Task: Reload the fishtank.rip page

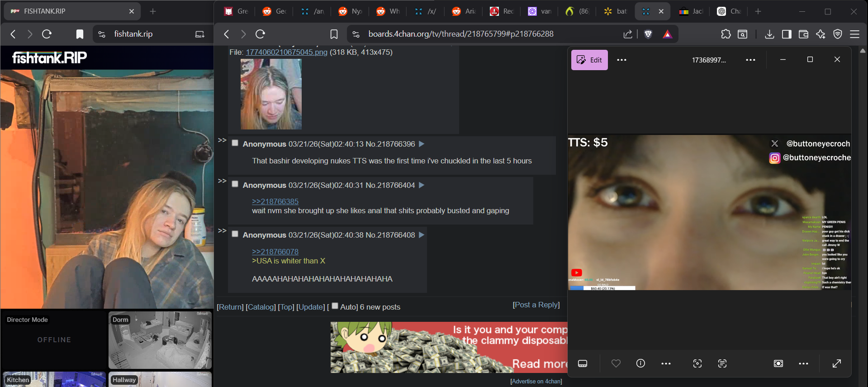Action: click(47, 34)
